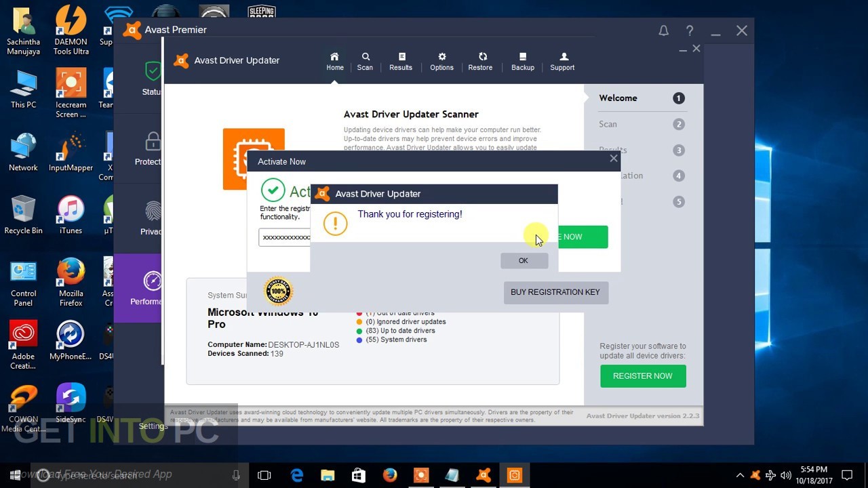Image resolution: width=868 pixels, height=488 pixels.
Task: Open Avast Premier help question mark
Action: coord(690,30)
